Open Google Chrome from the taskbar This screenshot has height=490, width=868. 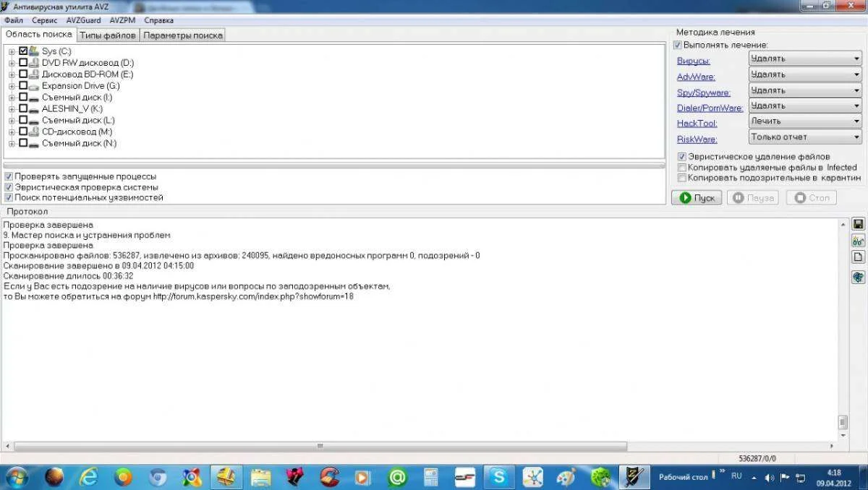(x=158, y=477)
